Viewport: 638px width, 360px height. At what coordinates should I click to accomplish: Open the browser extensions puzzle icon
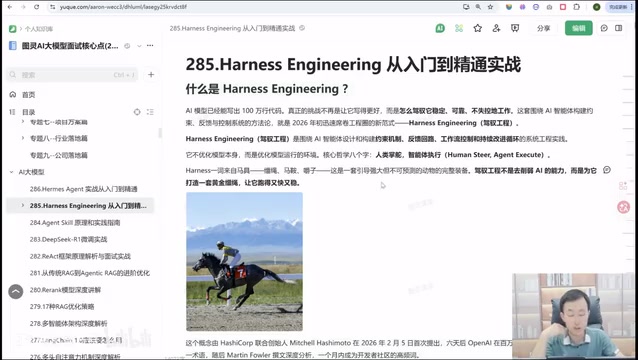[577, 7]
